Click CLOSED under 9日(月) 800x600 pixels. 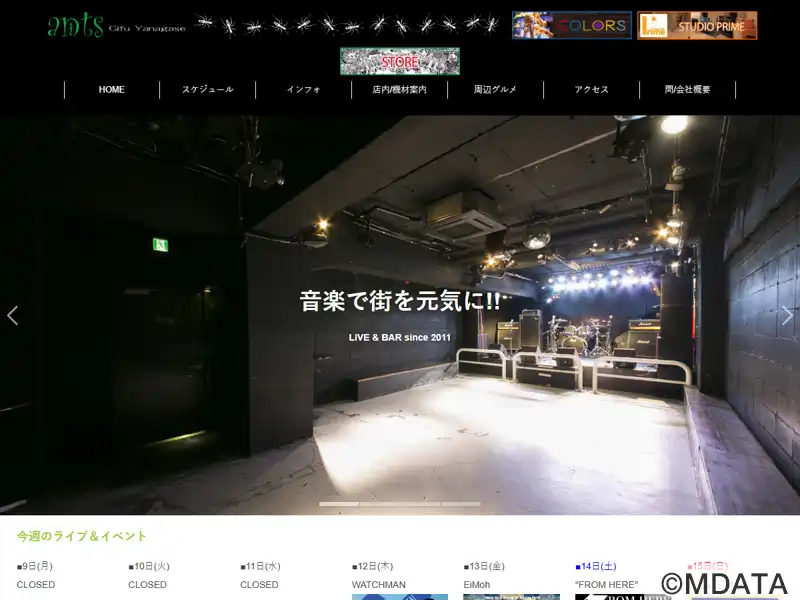(36, 585)
